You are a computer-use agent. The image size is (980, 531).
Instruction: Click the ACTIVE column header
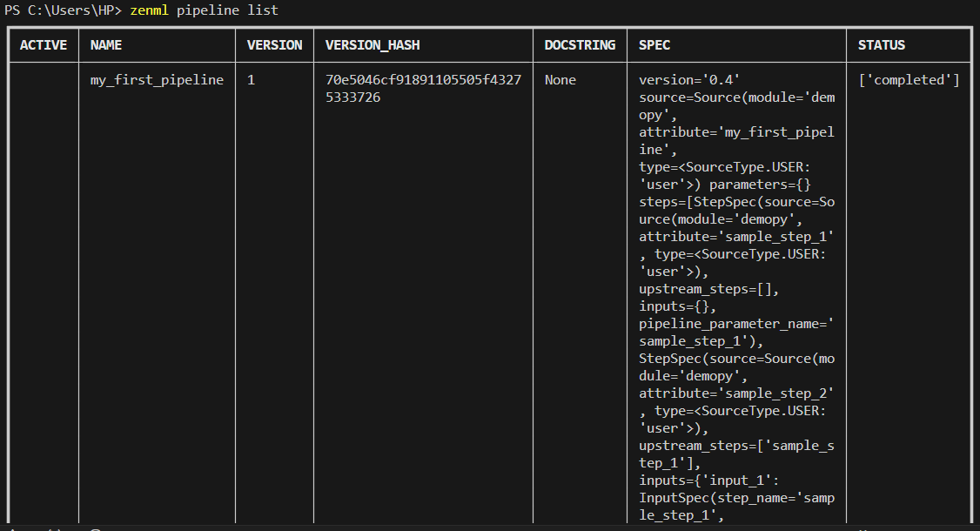(44, 45)
